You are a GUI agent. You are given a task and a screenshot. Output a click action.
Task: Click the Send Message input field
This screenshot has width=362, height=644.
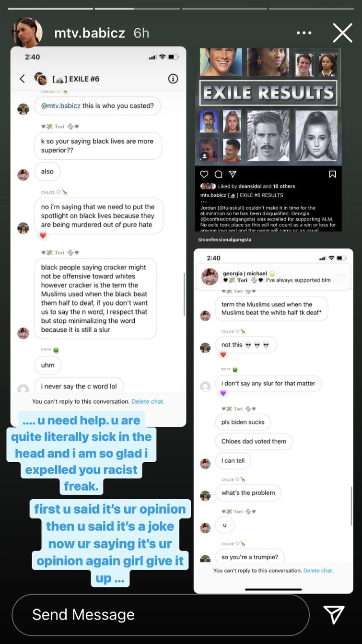(x=161, y=615)
